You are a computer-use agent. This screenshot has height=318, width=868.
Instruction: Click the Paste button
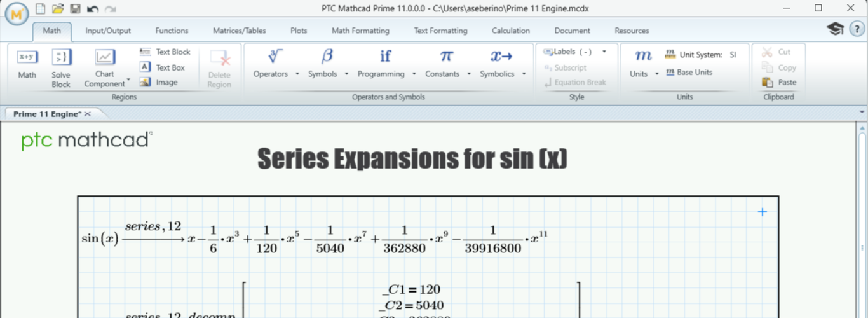tap(779, 82)
